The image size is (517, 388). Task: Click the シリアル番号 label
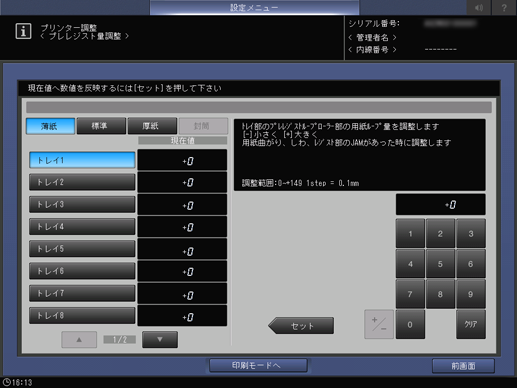click(374, 23)
